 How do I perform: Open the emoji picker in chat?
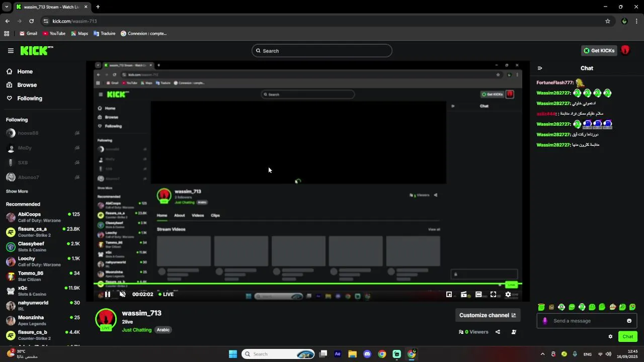629,321
